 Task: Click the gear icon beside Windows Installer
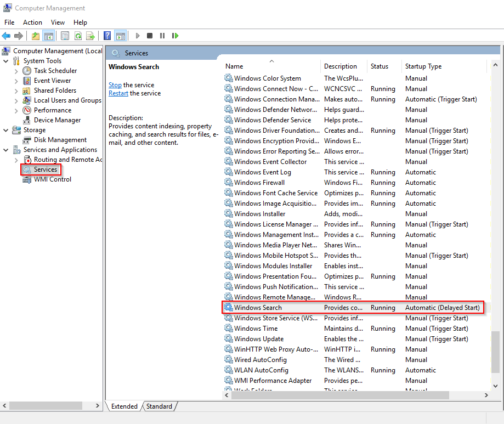click(x=229, y=213)
